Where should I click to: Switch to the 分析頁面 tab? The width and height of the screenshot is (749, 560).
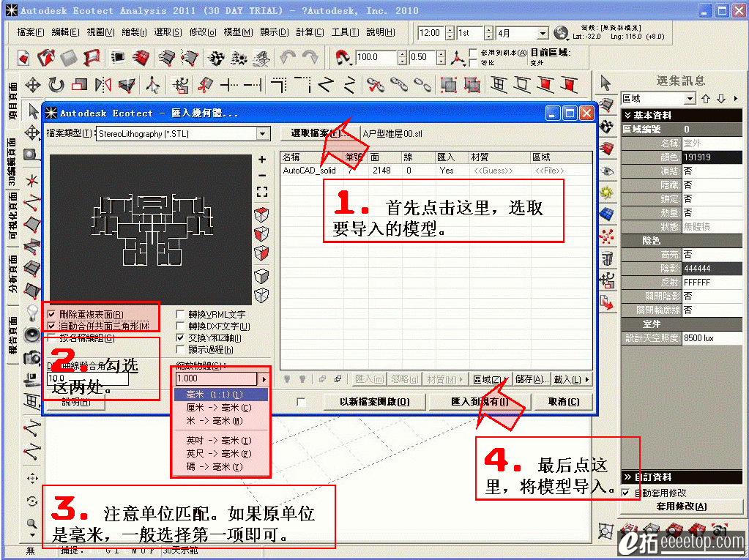(x=12, y=275)
